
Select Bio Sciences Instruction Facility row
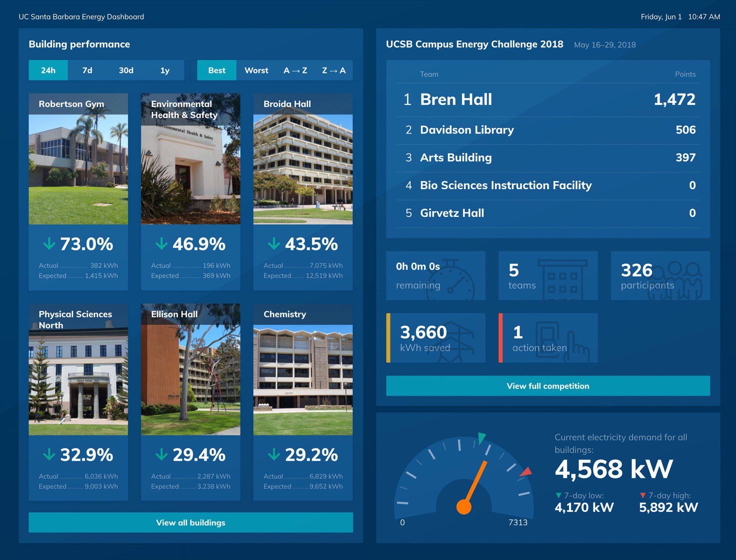click(x=548, y=186)
